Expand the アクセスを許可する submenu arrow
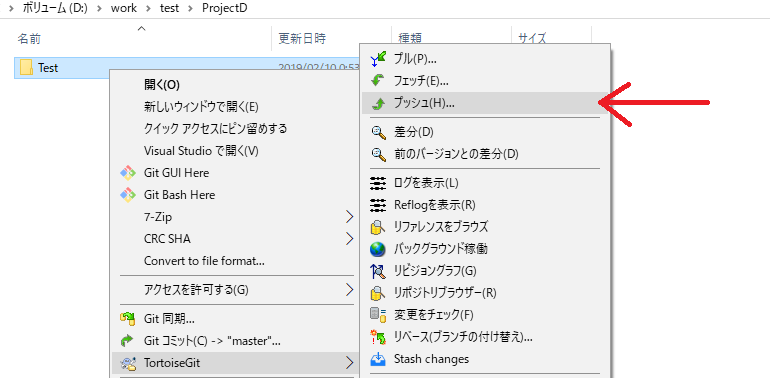Screen dimensions: 770x378 [349, 290]
